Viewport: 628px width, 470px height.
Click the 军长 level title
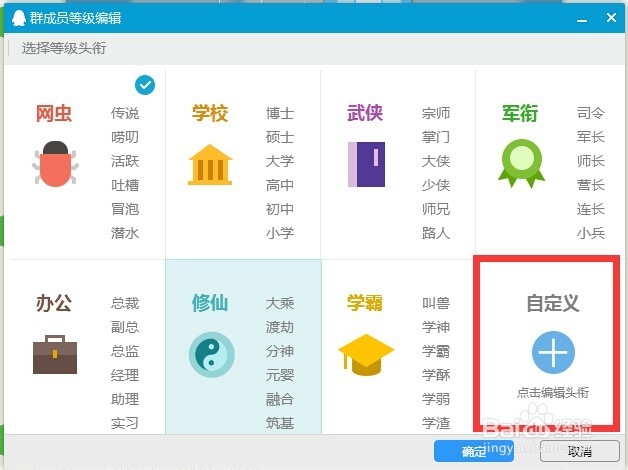click(x=591, y=137)
